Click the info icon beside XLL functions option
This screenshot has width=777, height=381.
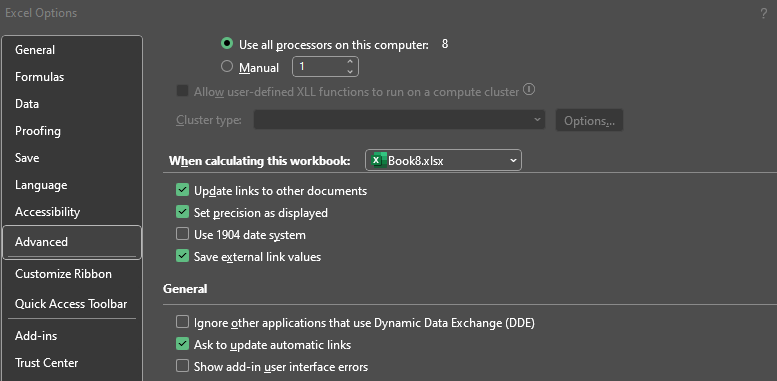point(529,90)
